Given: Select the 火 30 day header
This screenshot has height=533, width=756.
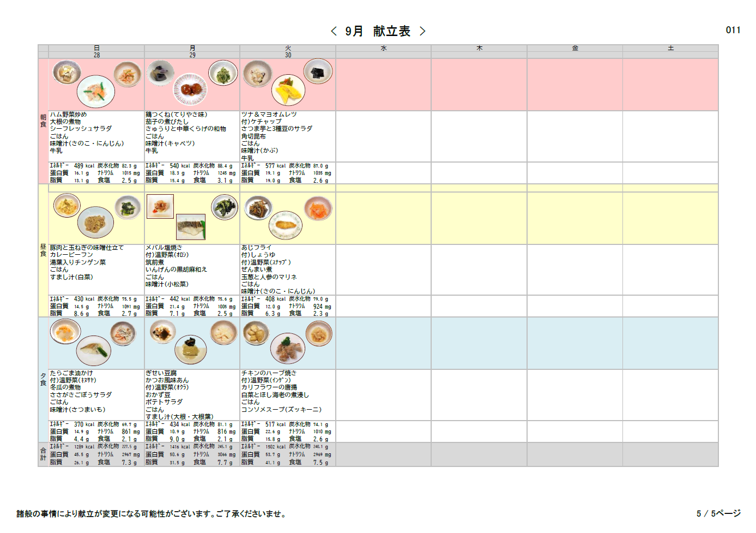Looking at the screenshot, I should click(x=288, y=51).
